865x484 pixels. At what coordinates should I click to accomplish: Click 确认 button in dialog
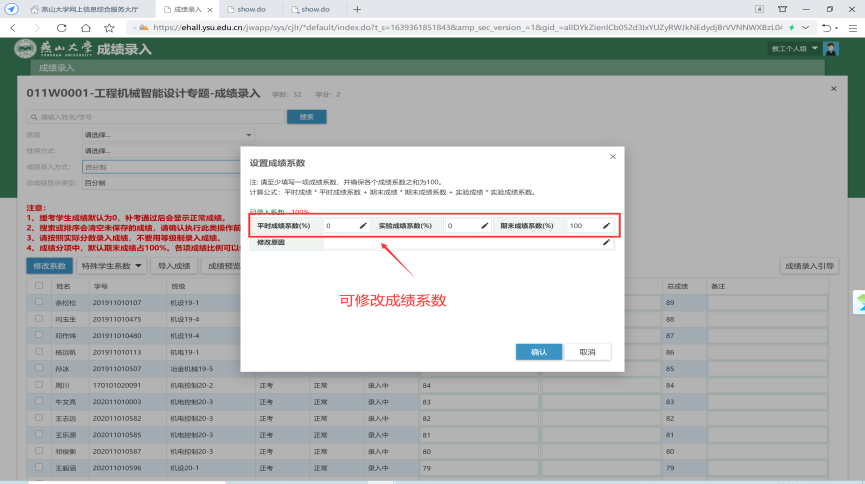coord(538,352)
